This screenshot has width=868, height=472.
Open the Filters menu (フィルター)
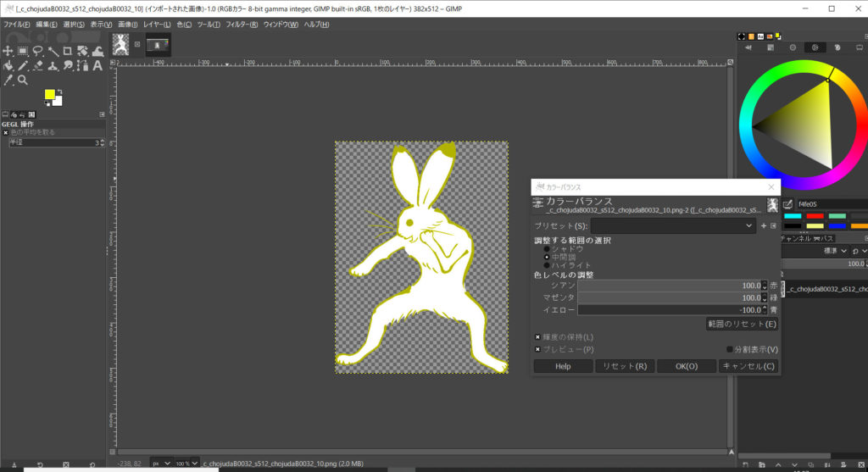[242, 25]
